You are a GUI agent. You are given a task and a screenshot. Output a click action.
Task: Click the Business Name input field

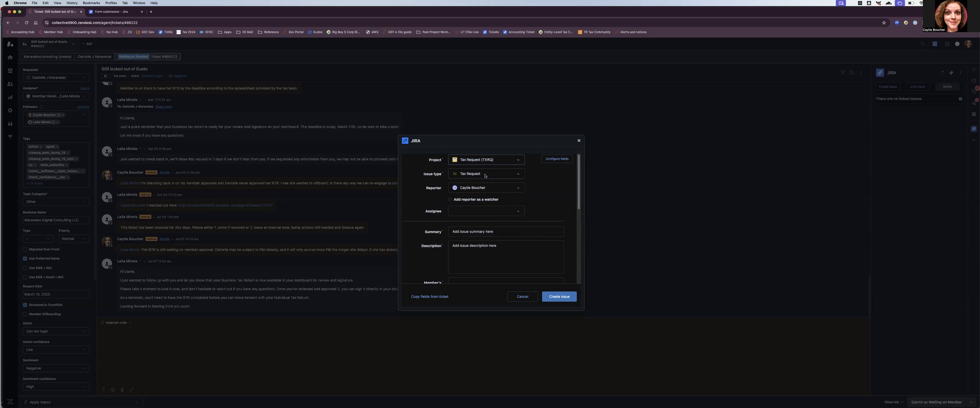(56, 220)
